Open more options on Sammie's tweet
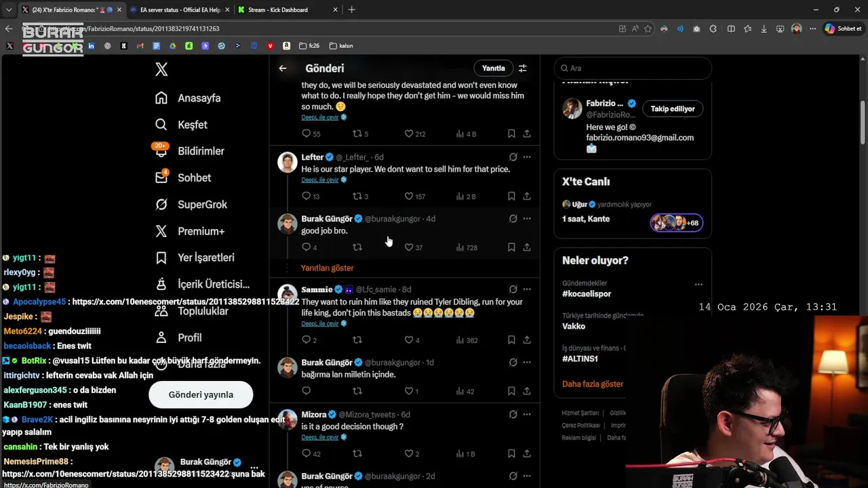This screenshot has height=488, width=868. click(527, 289)
